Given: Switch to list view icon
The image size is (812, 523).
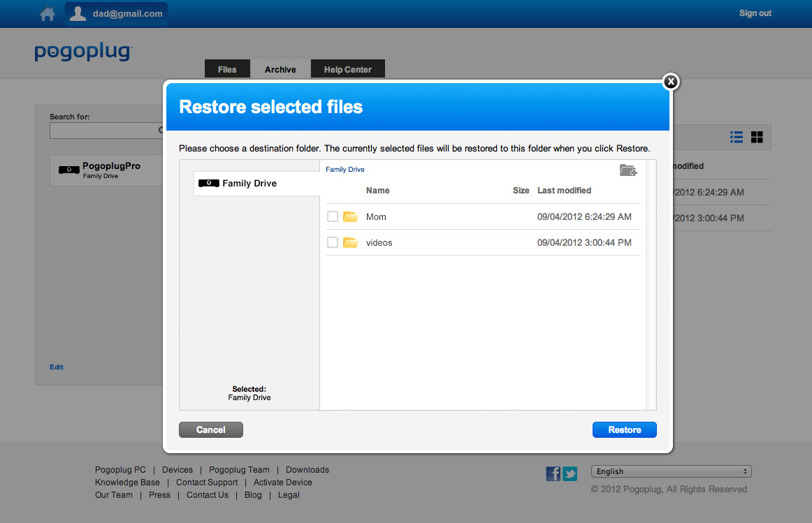Looking at the screenshot, I should [736, 137].
